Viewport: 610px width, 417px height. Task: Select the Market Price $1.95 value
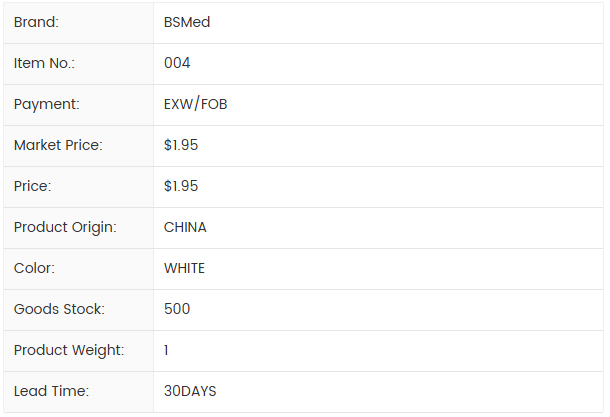pyautogui.click(x=181, y=145)
